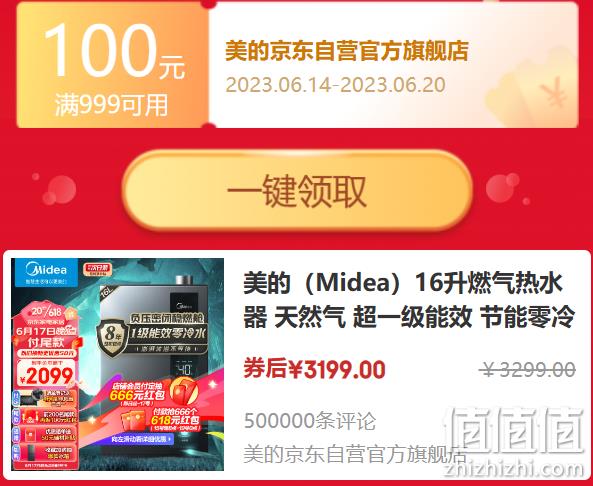Open product title 美的 16升燃气热水器
593x486 pixels.
click(x=409, y=300)
